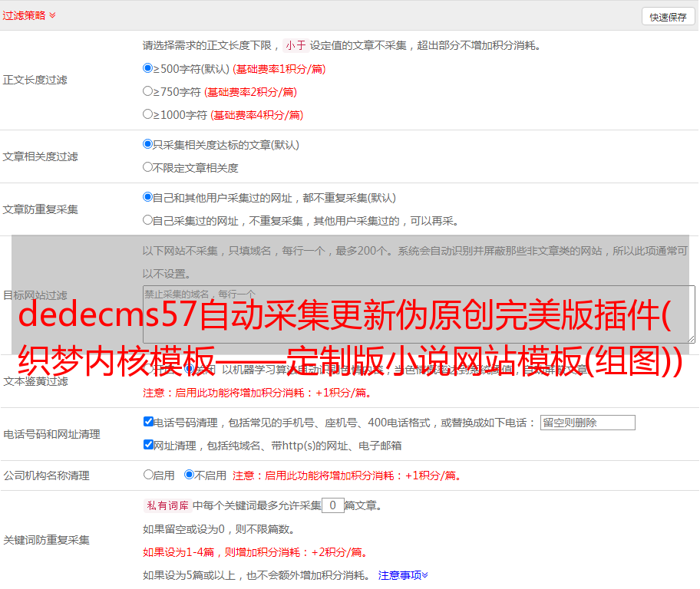700x589 pixels.
Task: Click the 基础费率4积分/篇 red text
Action: [x=256, y=115]
